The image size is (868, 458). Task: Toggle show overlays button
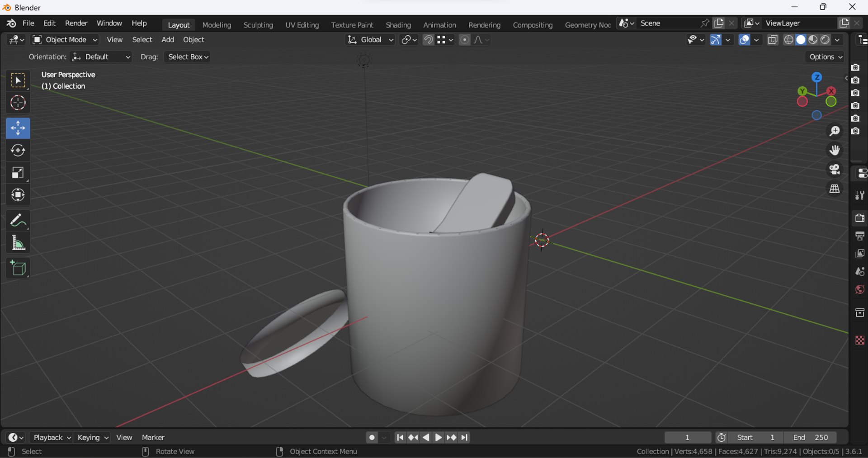click(744, 40)
